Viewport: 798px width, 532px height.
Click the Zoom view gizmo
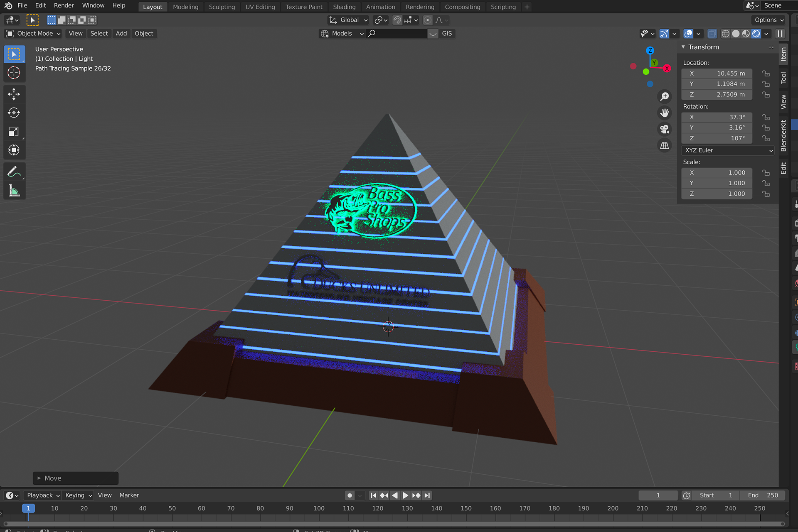coord(665,96)
